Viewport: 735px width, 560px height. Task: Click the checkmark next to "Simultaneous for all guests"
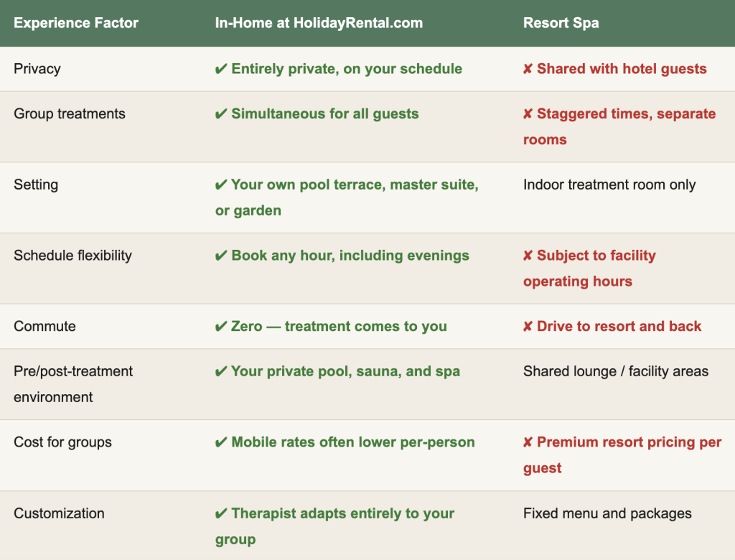tap(221, 113)
